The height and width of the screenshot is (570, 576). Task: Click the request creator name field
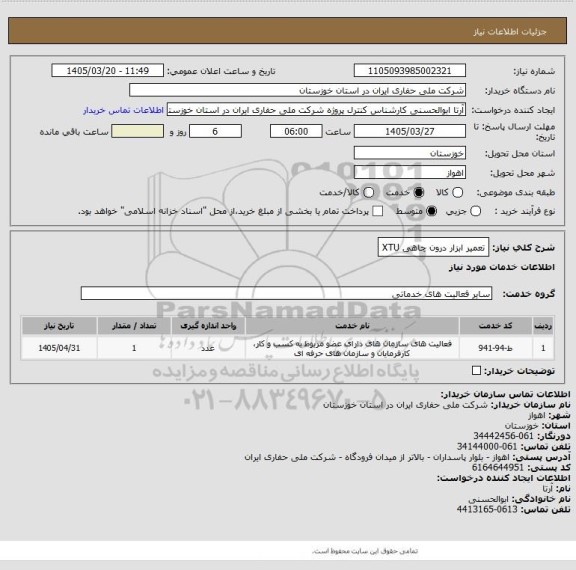tap(316, 110)
